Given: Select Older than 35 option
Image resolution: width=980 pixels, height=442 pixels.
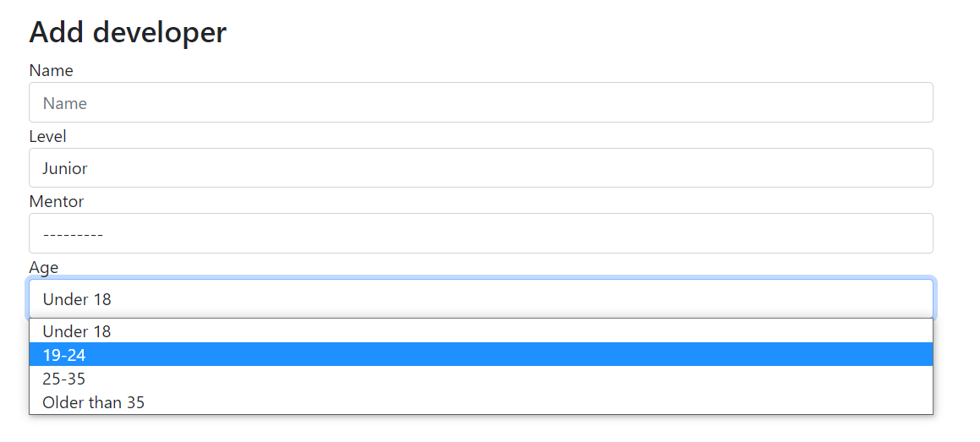Looking at the screenshot, I should 480,402.
